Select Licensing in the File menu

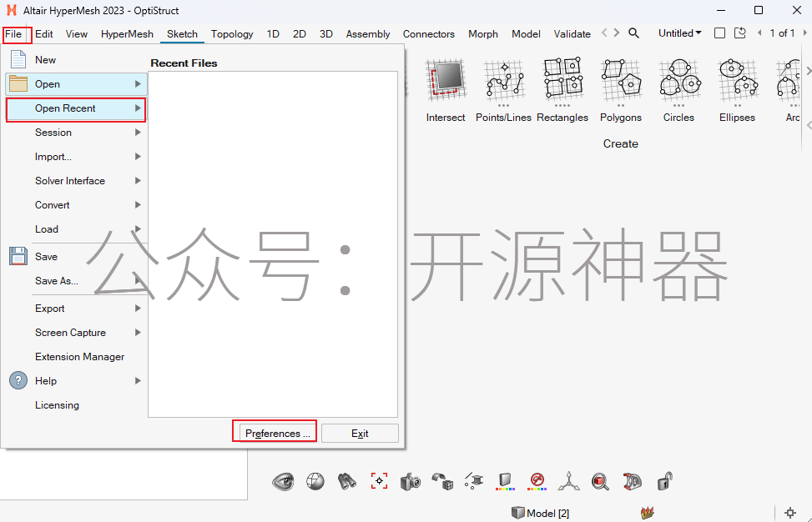coord(76,405)
